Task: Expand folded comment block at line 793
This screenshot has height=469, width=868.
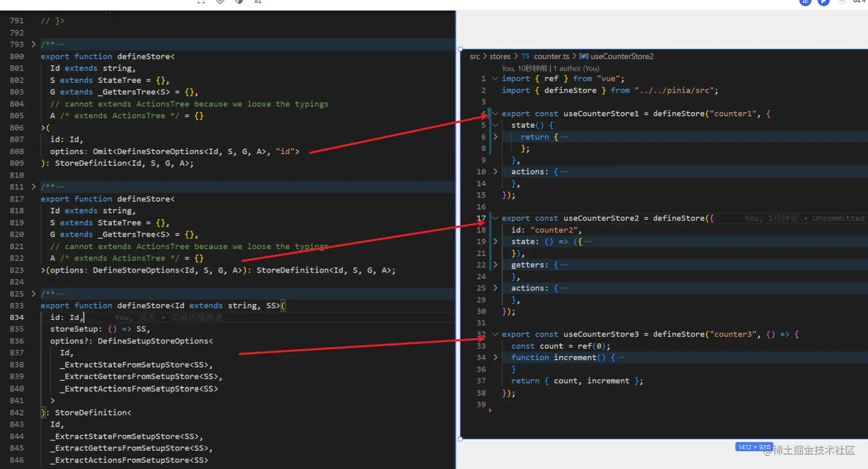Action: tap(33, 44)
